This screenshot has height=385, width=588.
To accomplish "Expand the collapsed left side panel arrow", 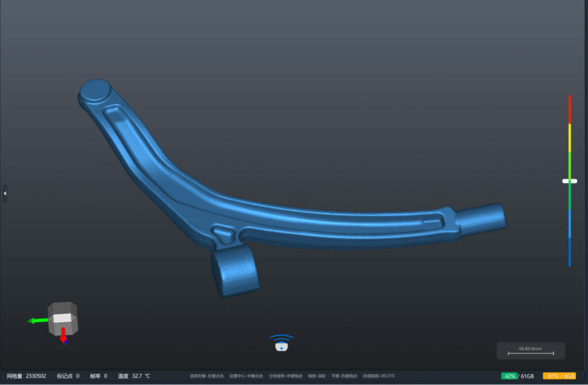I will tap(5, 193).
